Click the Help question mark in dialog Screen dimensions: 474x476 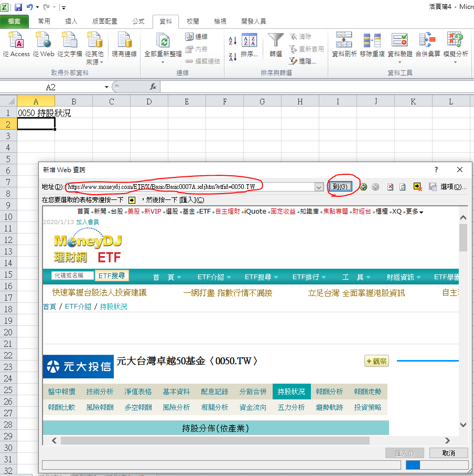pos(436,170)
